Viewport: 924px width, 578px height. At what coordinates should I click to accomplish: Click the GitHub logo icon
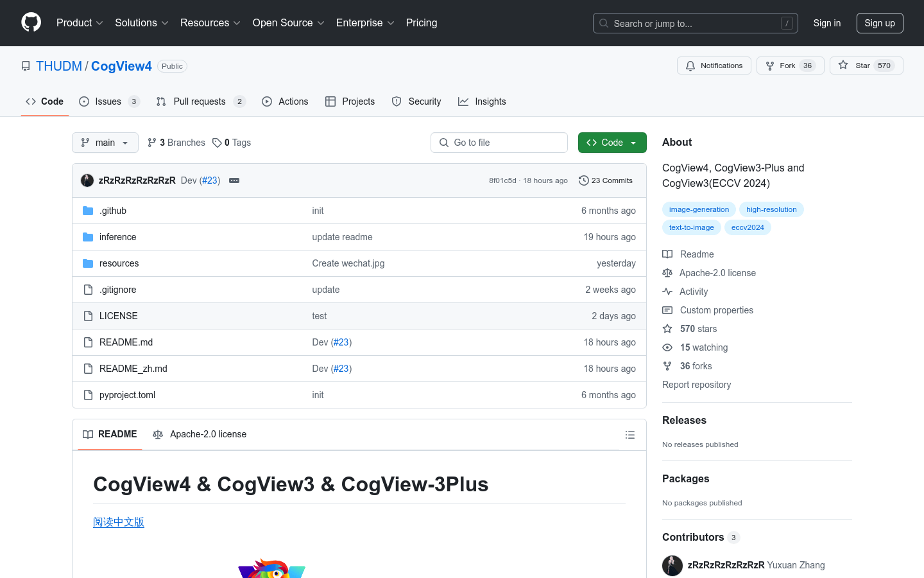[x=31, y=22]
